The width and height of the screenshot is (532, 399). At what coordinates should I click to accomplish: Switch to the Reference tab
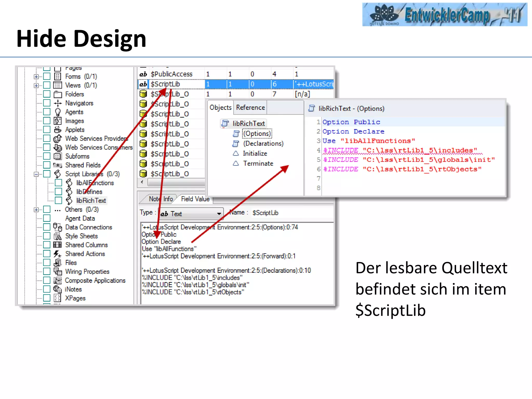point(250,108)
